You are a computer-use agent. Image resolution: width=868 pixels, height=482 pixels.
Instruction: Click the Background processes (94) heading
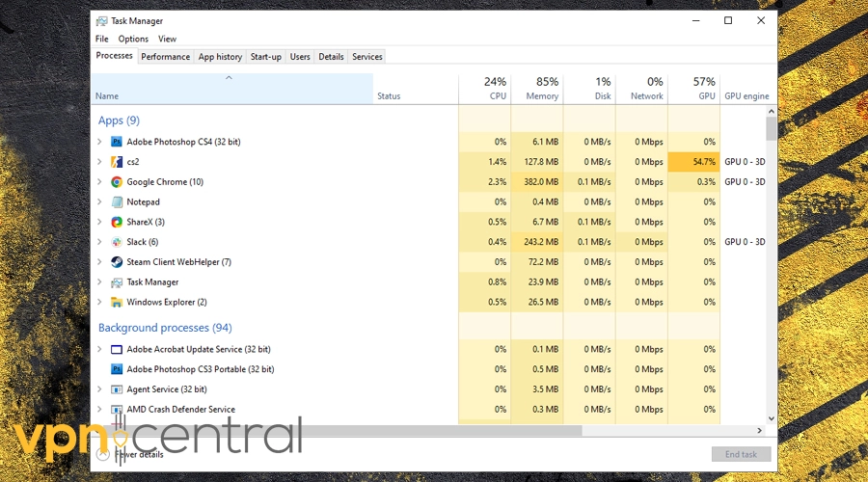(x=165, y=328)
